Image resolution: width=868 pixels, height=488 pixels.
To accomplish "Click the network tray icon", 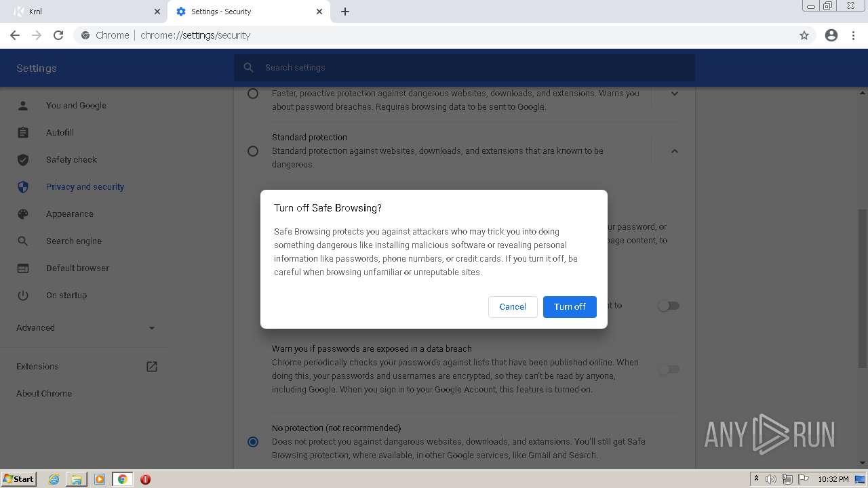I will 787,479.
